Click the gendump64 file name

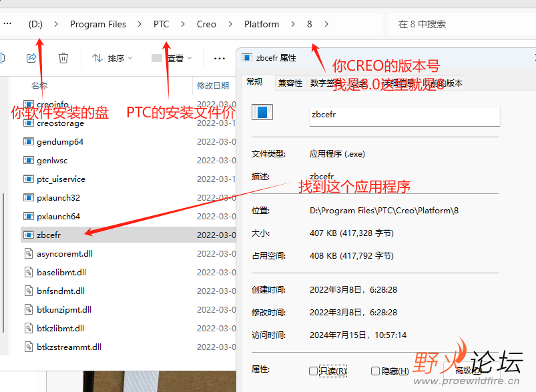point(60,142)
